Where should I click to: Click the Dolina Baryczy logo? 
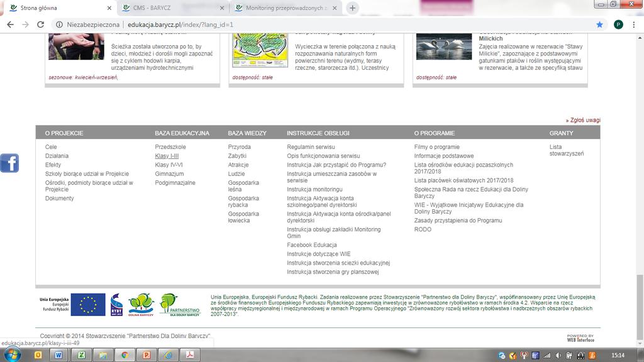(x=141, y=305)
